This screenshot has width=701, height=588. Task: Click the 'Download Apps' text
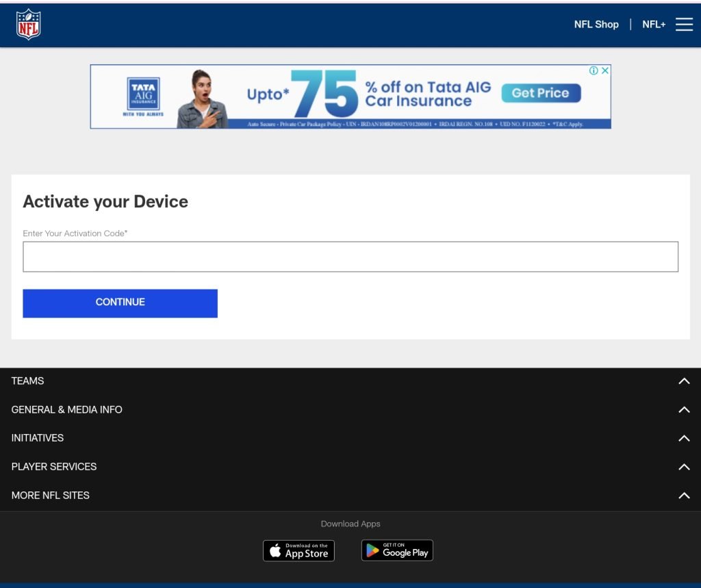pos(350,524)
